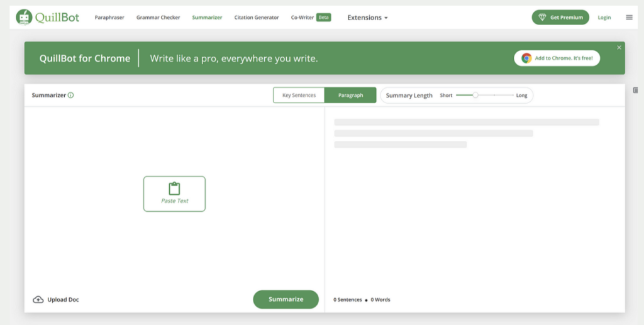Close the Chrome extension banner
Image resolution: width=644 pixels, height=325 pixels.
coord(619,48)
